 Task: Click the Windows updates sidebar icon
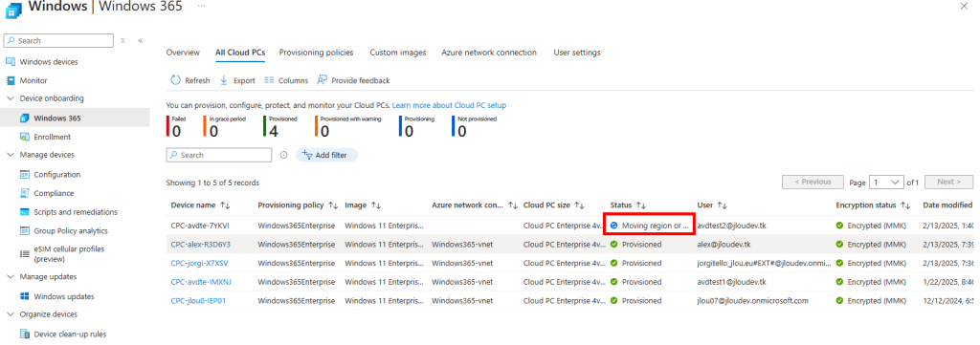click(24, 295)
